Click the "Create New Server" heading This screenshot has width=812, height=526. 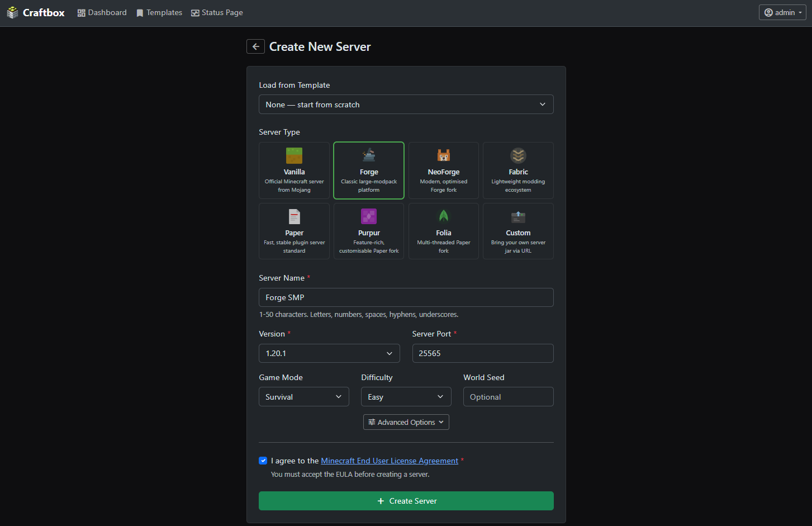pos(320,46)
